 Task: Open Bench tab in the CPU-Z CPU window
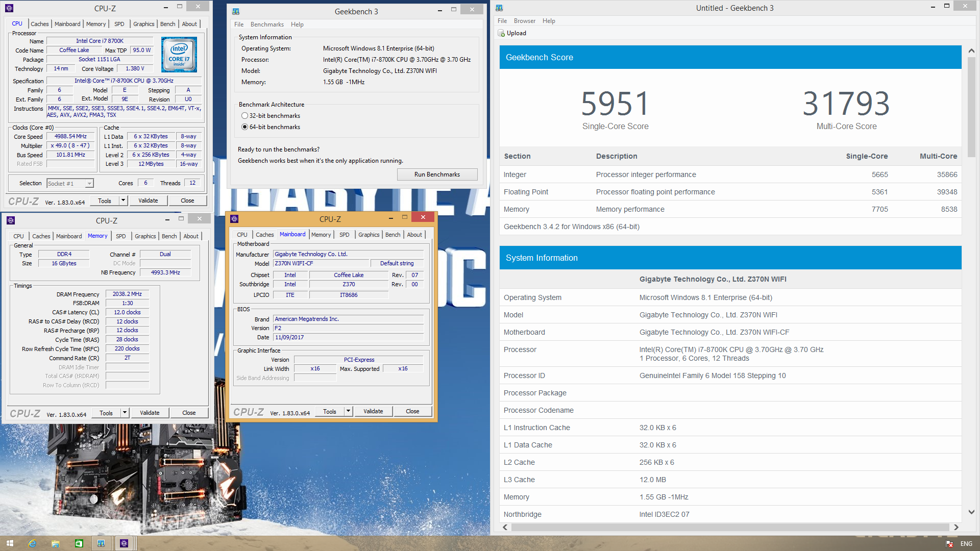pos(167,24)
